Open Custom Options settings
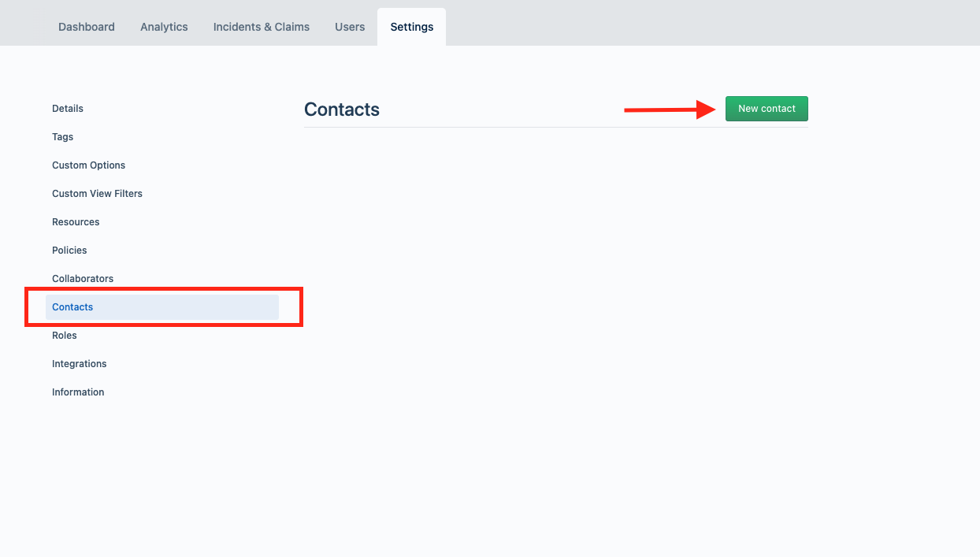The width and height of the screenshot is (980, 557). click(x=89, y=165)
